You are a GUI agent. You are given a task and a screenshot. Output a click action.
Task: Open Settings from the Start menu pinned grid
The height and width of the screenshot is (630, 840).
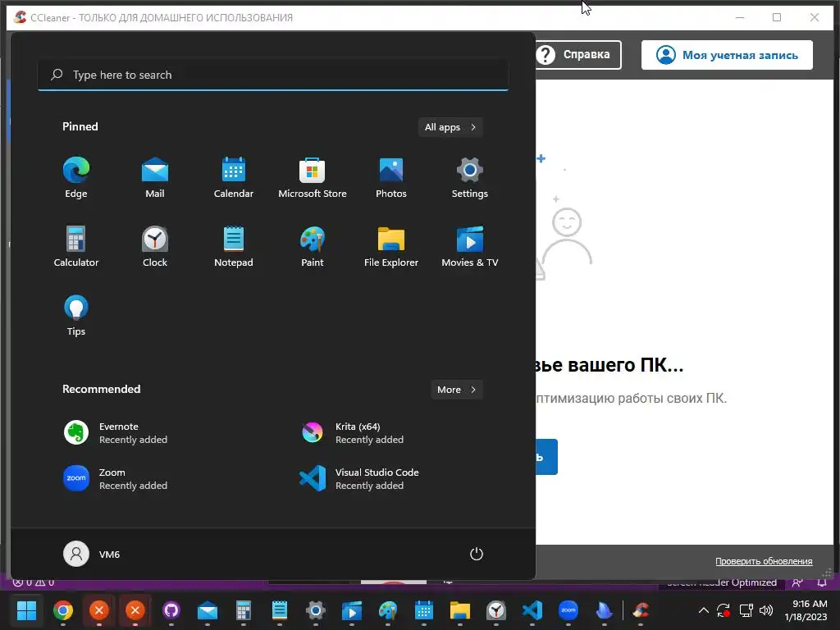pos(470,178)
